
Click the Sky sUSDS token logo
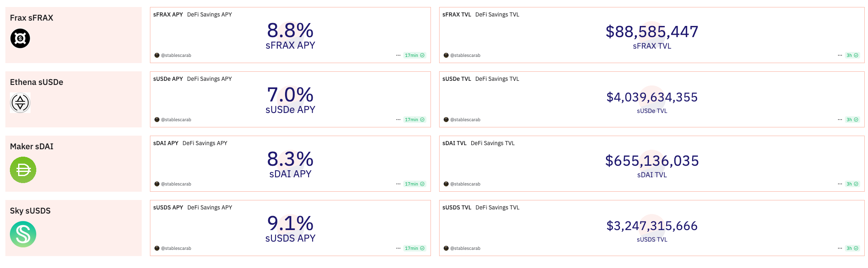pyautogui.click(x=23, y=234)
